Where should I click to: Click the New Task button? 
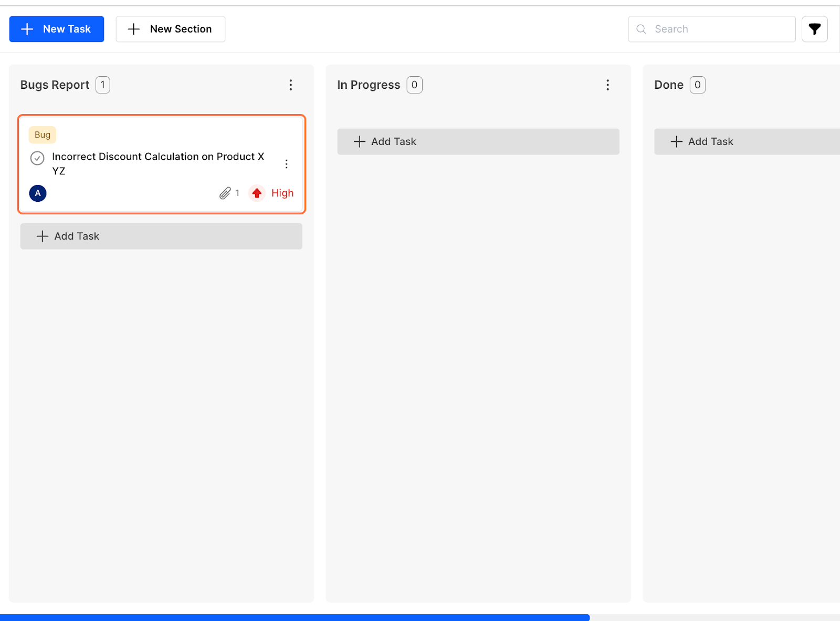(x=57, y=29)
